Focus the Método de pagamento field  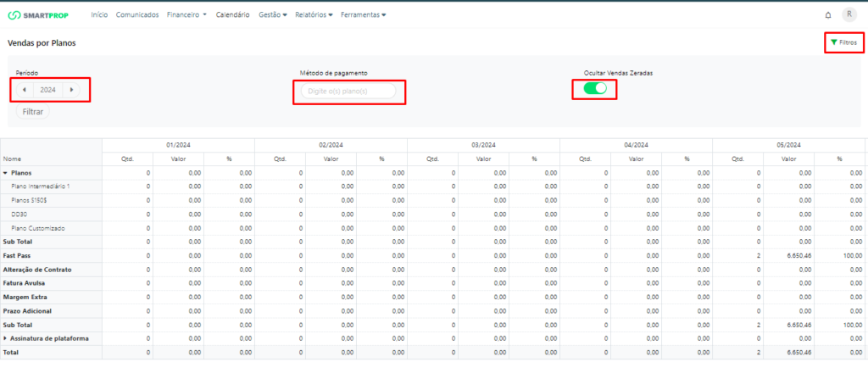[348, 91]
